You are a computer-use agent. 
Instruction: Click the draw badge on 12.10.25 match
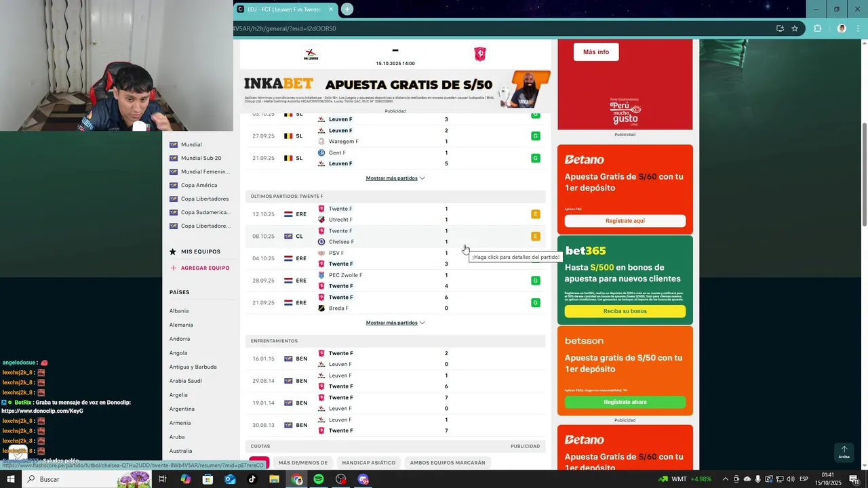[535, 214]
